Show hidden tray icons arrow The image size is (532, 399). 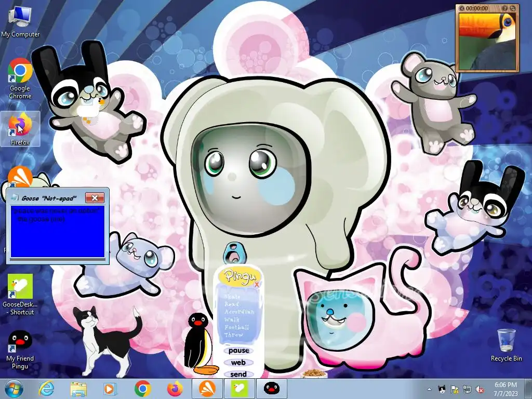[430, 389]
